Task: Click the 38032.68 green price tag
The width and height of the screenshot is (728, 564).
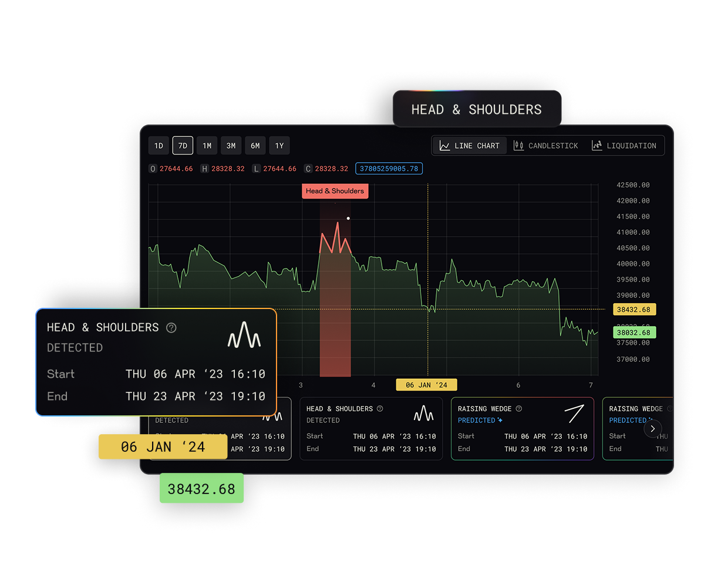Action: [x=634, y=333]
